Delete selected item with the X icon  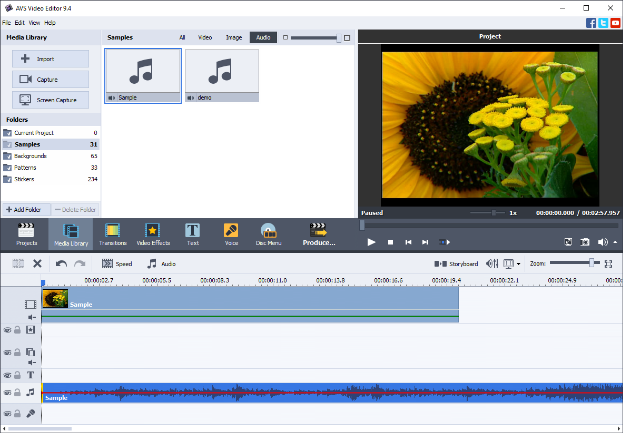click(38, 264)
